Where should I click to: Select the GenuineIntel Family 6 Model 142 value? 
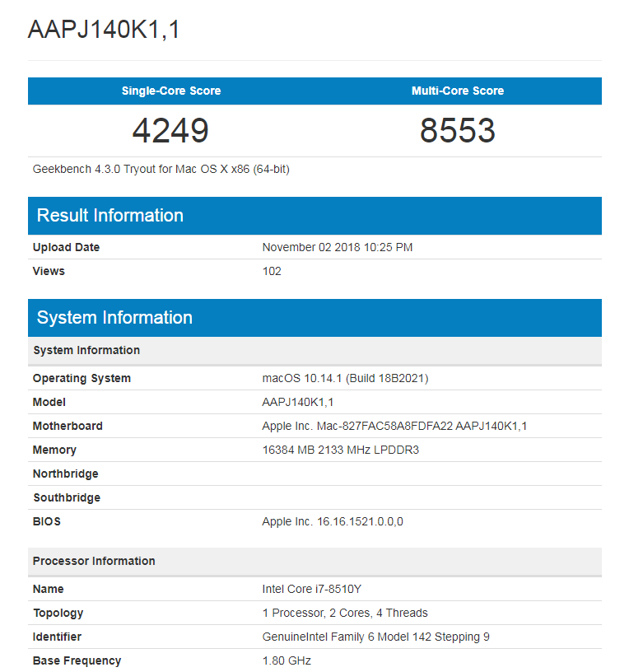(x=375, y=637)
